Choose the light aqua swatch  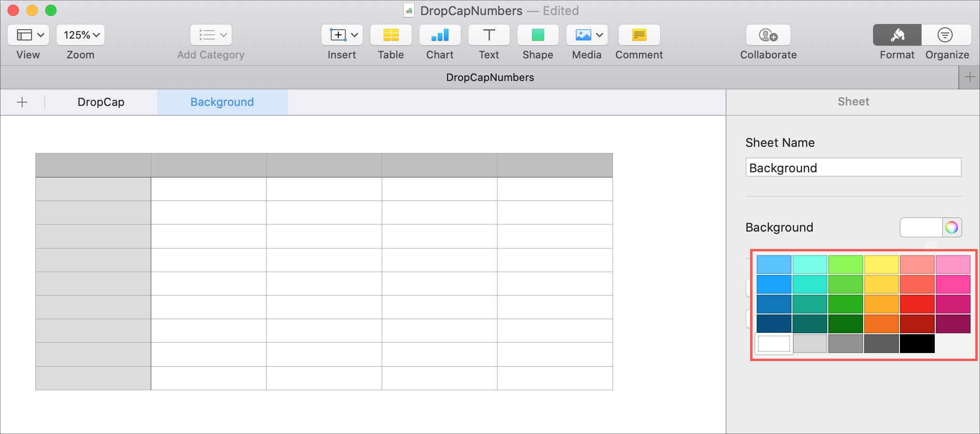(x=810, y=265)
